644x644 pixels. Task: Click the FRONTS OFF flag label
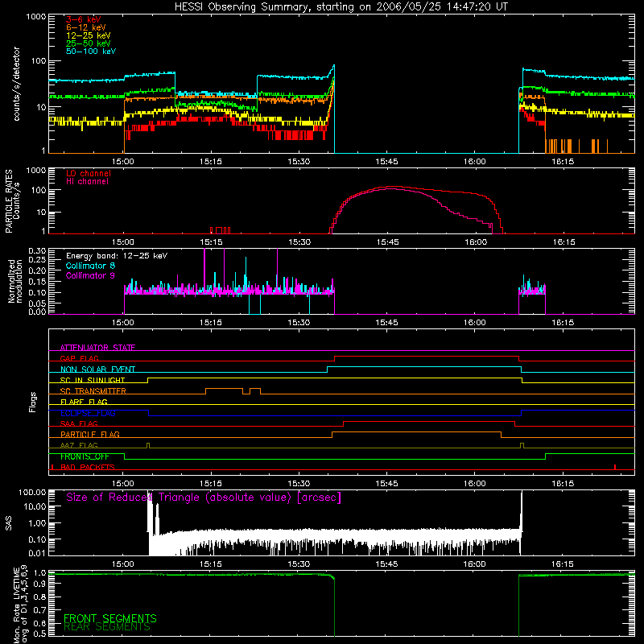[x=85, y=456]
